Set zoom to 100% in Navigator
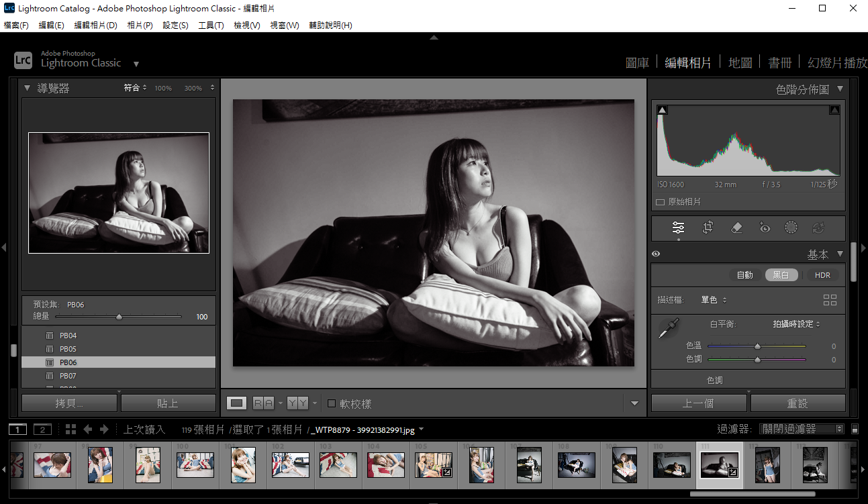The height and width of the screenshot is (504, 868). [163, 88]
